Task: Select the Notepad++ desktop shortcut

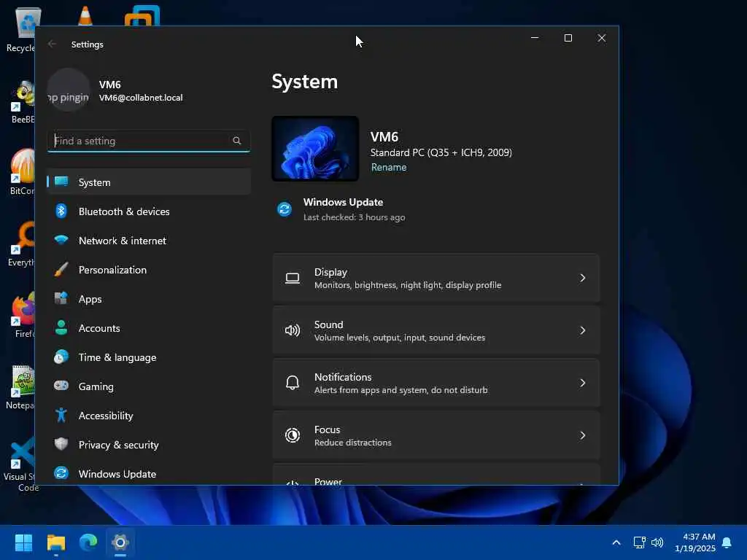Action: click(x=21, y=386)
